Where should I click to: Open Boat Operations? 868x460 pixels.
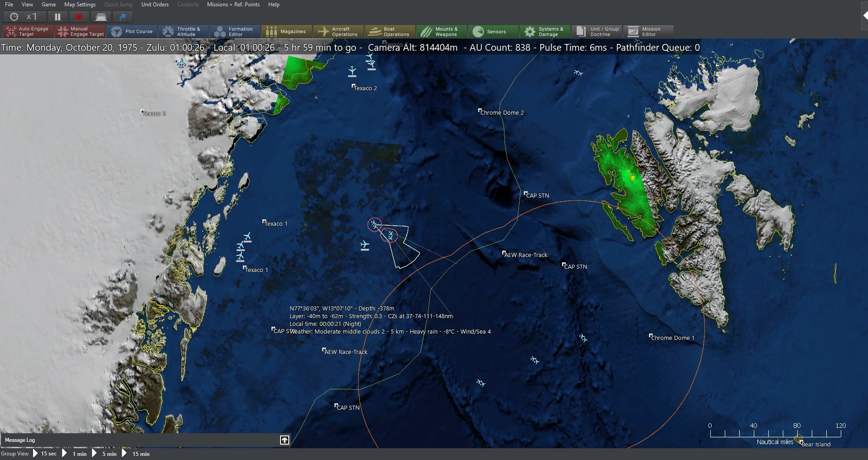389,31
